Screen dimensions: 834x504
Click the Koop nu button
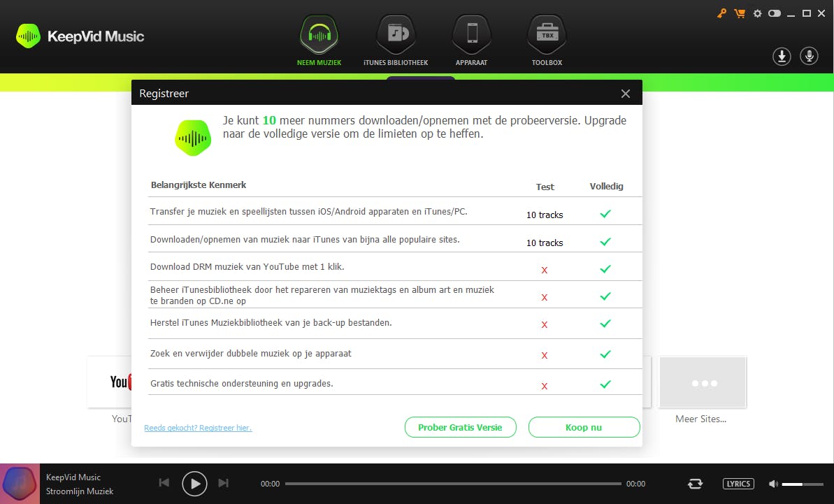pos(584,427)
